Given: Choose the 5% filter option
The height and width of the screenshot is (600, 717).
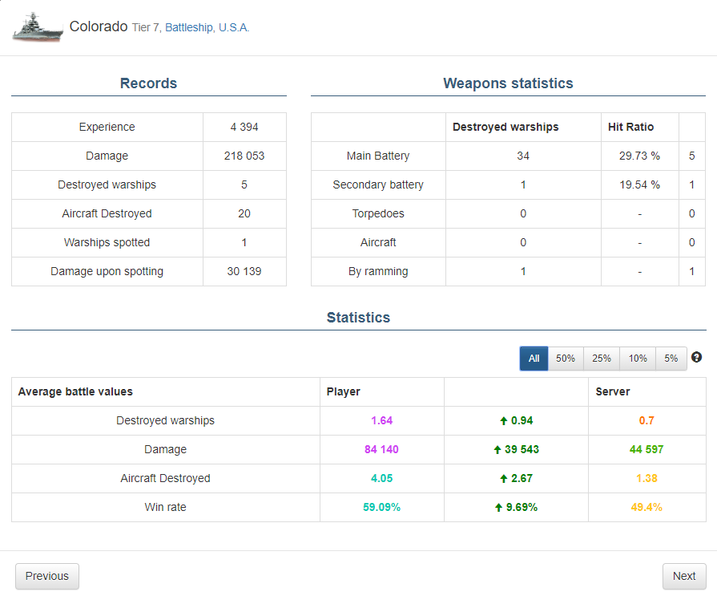Looking at the screenshot, I should click(670, 359).
